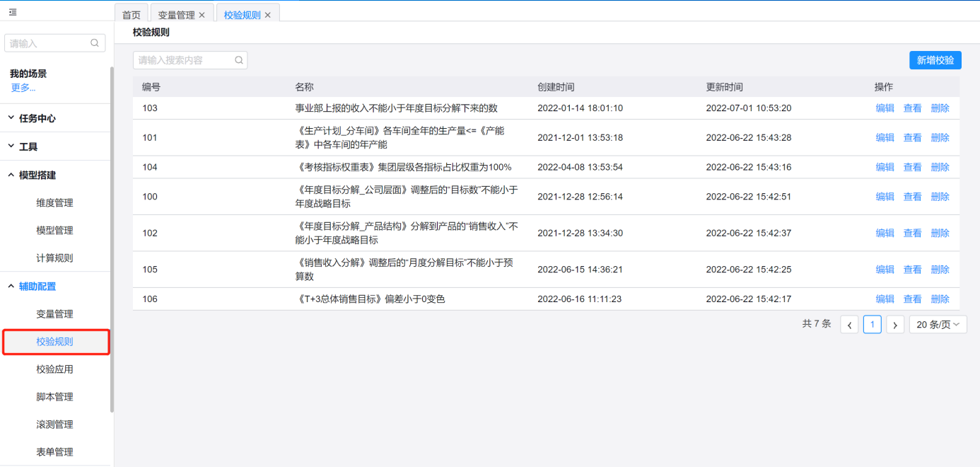Collapse the 辅助配置 menu section
Image resolution: width=980 pixels, height=467 pixels.
click(11, 287)
